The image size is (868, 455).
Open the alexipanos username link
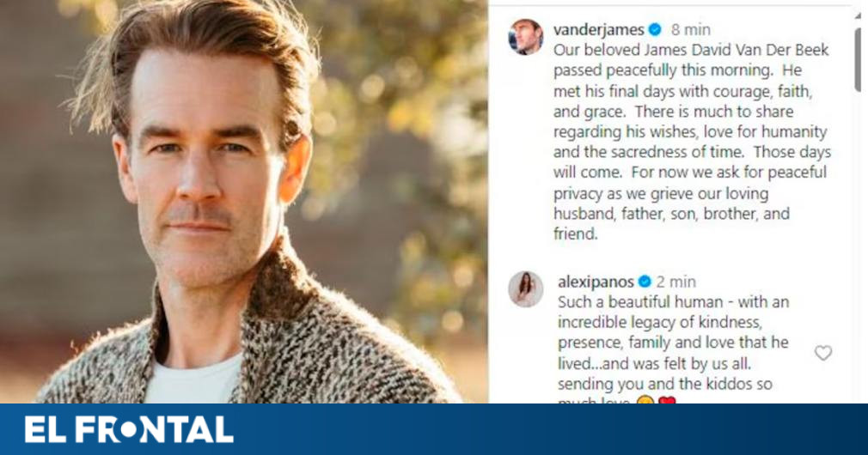tap(596, 282)
